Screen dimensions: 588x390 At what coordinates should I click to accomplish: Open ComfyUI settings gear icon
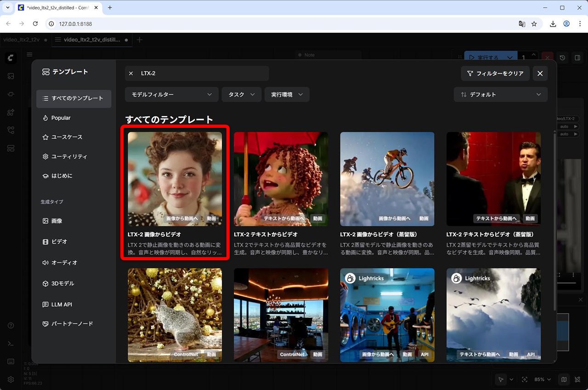[x=11, y=379]
